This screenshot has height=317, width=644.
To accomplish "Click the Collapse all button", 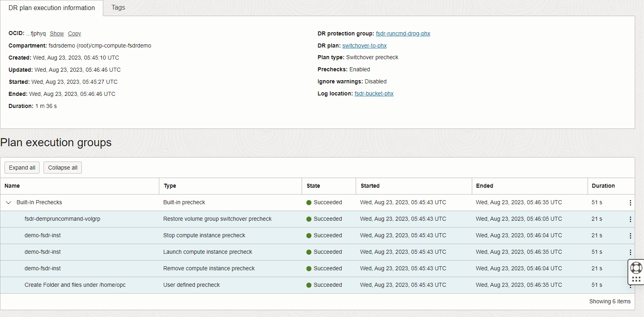I will click(x=63, y=168).
